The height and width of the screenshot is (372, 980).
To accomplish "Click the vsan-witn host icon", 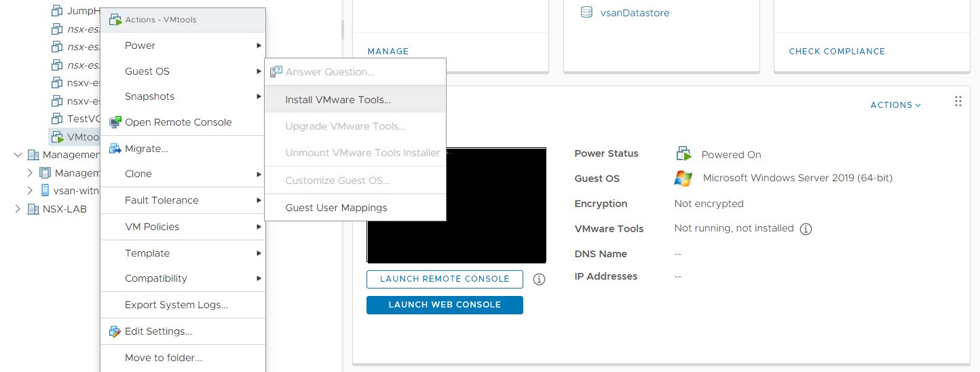I will click(45, 191).
